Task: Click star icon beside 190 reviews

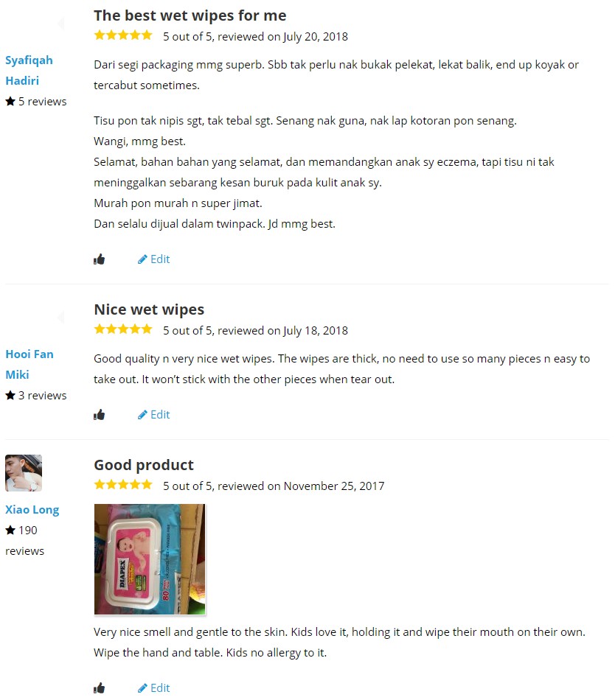Action: coord(10,530)
